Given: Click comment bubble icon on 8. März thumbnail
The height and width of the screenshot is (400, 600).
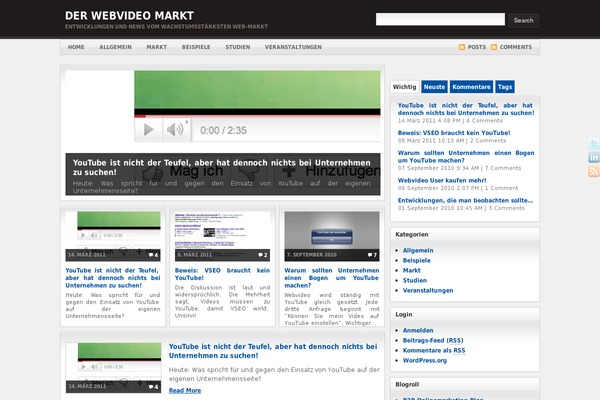Looking at the screenshot, I should 261,255.
